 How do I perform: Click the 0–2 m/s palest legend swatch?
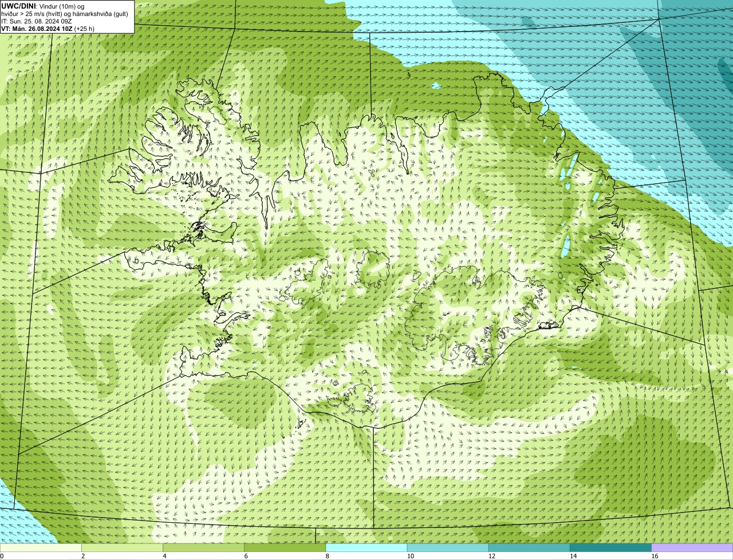[41, 547]
